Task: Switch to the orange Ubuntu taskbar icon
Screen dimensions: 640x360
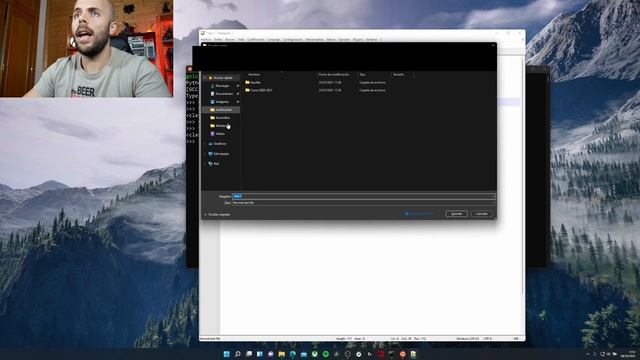Action: (x=402, y=354)
